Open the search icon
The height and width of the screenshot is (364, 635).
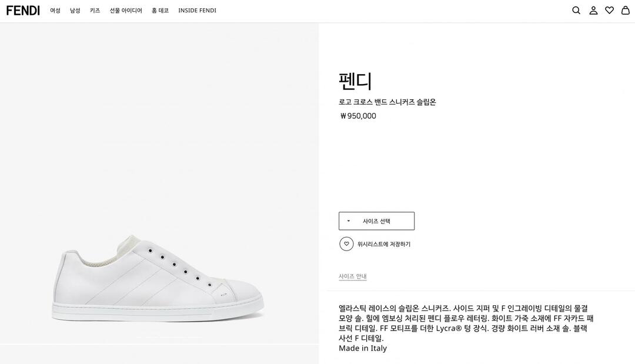(576, 11)
